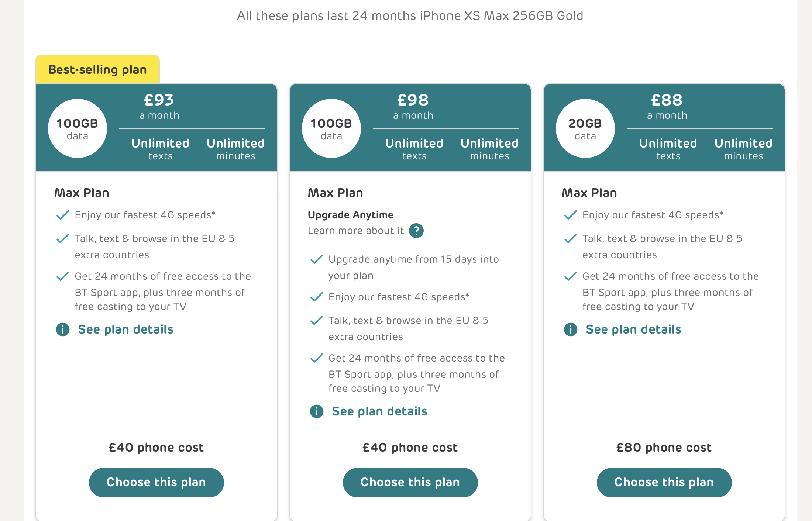812x521 pixels.
Task: Click the question mark help icon
Action: click(416, 231)
